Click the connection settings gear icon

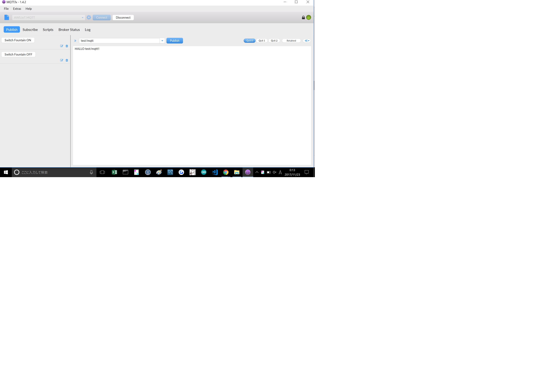[x=89, y=17]
